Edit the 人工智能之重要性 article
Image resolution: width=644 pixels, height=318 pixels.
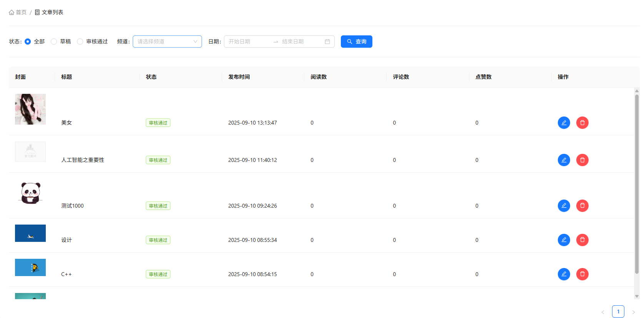(x=564, y=160)
